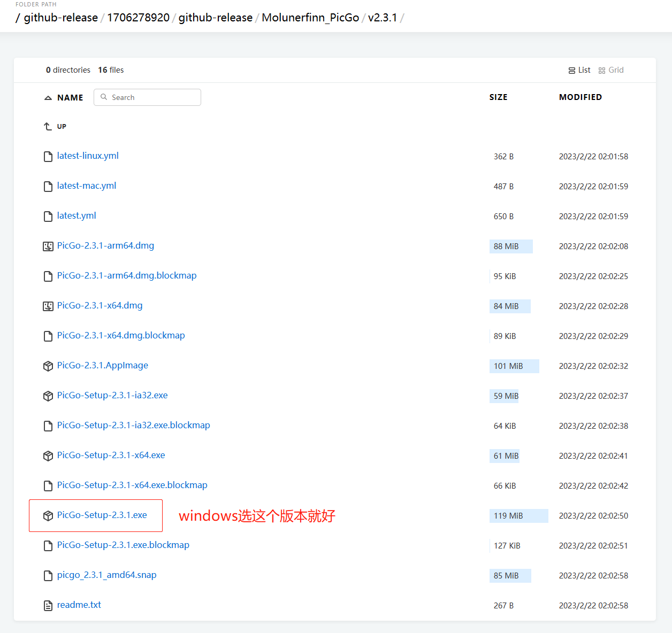Download picgo_2.3.1_amd64.snap
Image resolution: width=672 pixels, height=633 pixels.
point(107,575)
